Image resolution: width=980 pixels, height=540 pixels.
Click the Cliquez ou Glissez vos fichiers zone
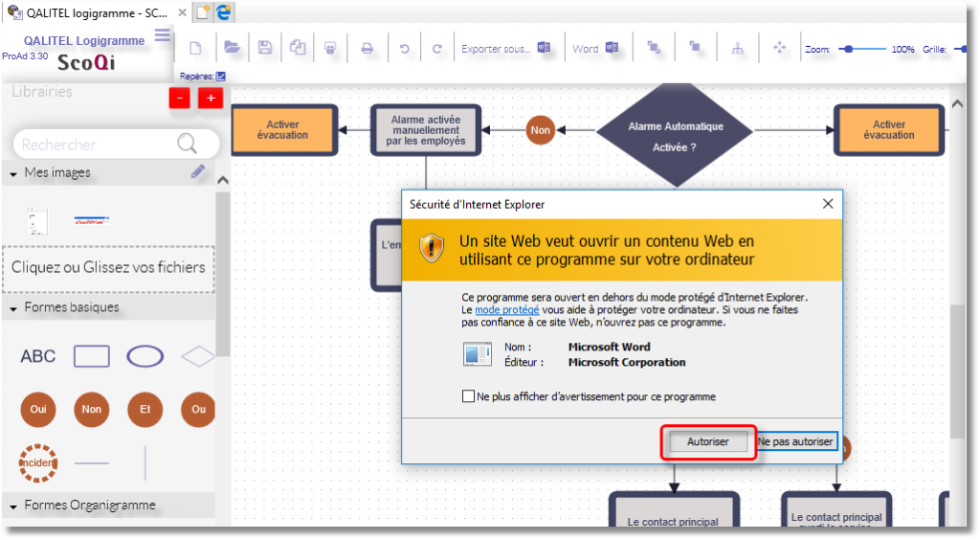(109, 269)
